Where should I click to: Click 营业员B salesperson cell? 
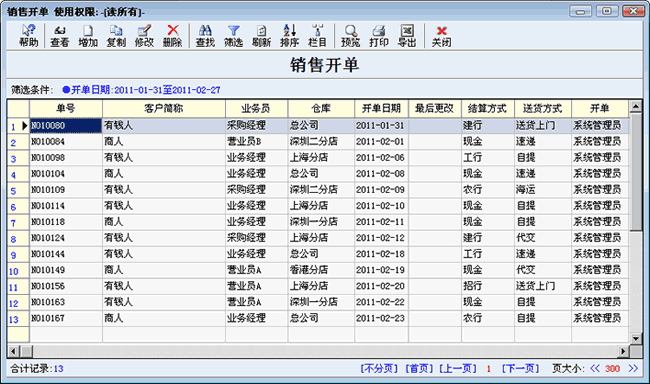[257, 142]
